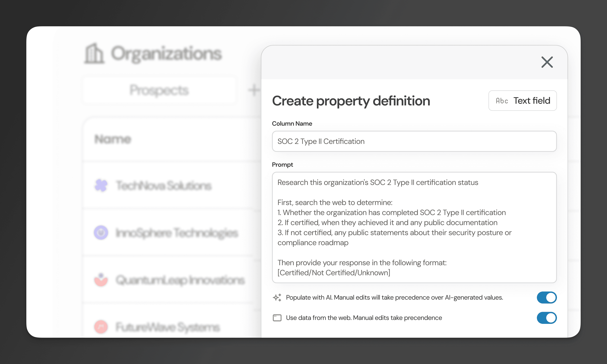Image resolution: width=607 pixels, height=364 pixels.
Task: Click the plus button next to Prospects
Action: (x=254, y=89)
